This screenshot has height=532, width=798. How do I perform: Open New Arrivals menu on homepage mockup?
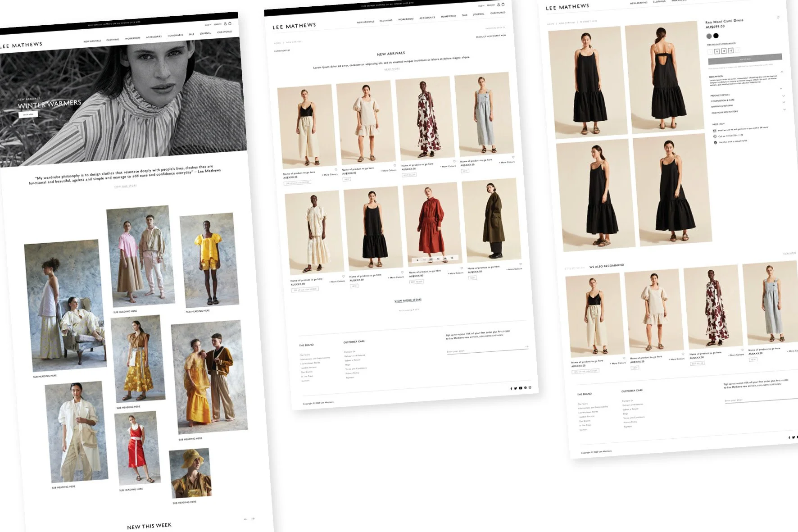tap(92, 41)
